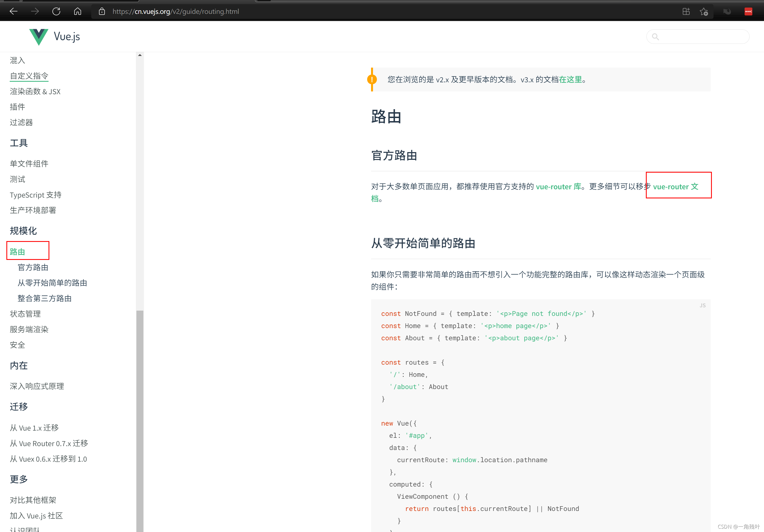The width and height of the screenshot is (764, 532).
Task: Reload the current page
Action: [x=56, y=11]
